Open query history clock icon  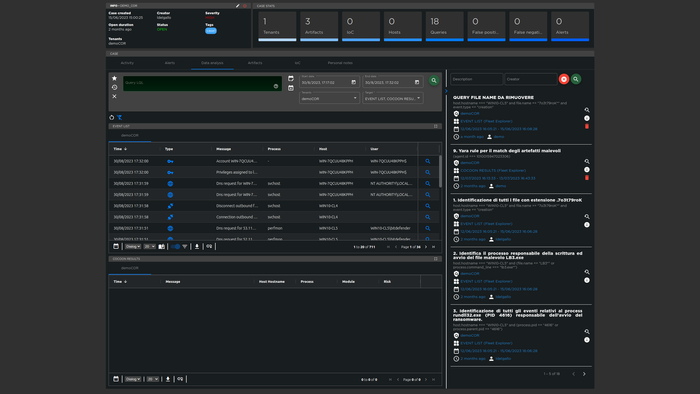point(114,87)
